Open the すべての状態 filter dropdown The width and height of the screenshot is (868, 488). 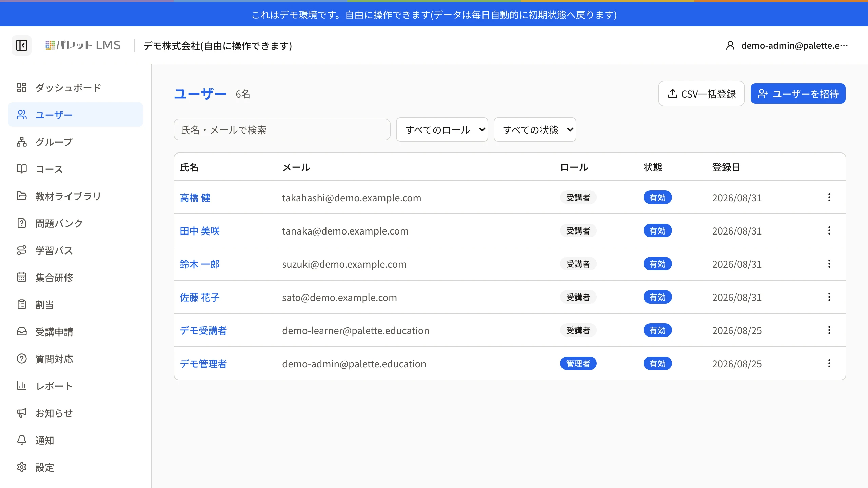pos(535,129)
